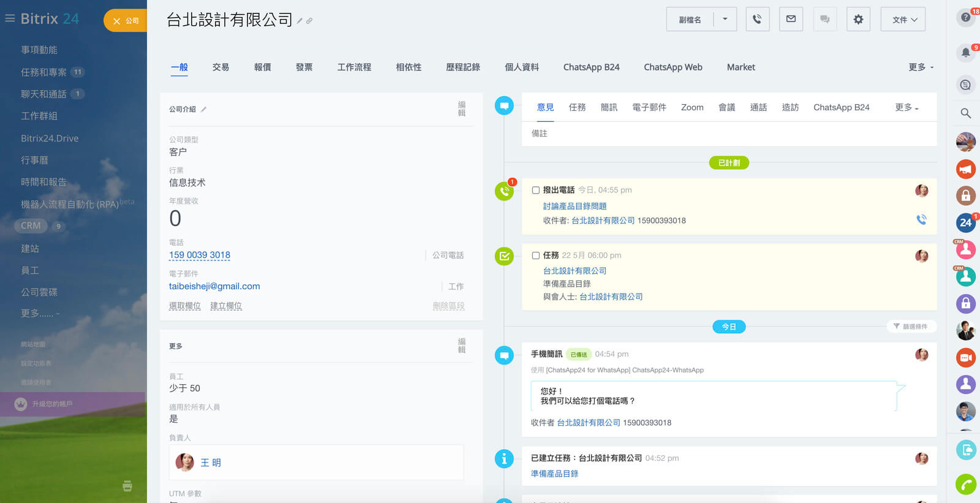Open the 討論產品目錄問題 link
This screenshot has height=503, width=980.
point(575,206)
